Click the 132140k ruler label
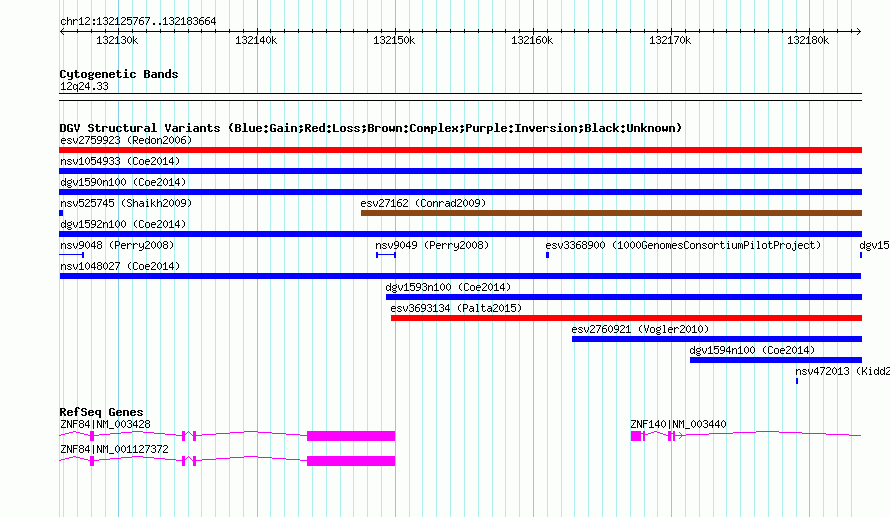This screenshot has height=517, width=890. tap(256, 40)
